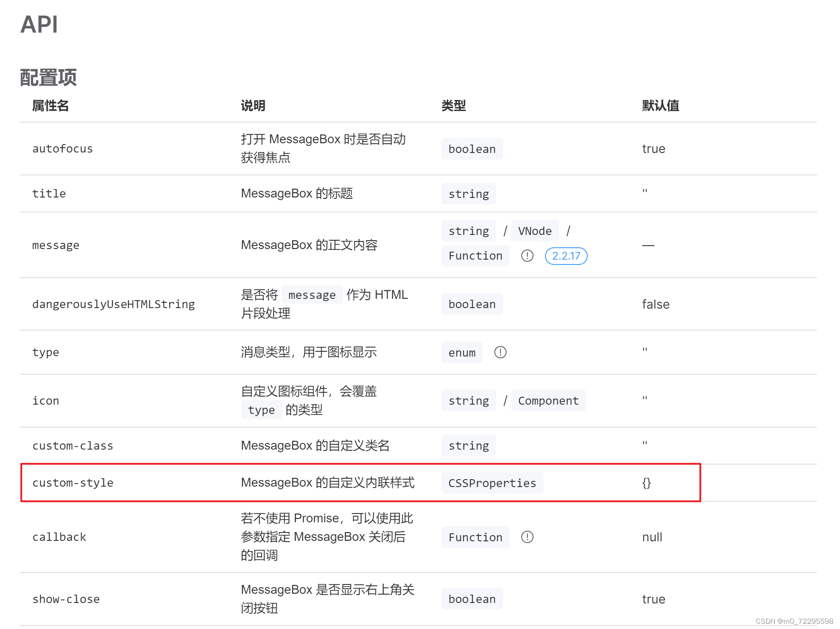Viewport: 840px width, 629px height.
Task: Click the Function tag in callback row
Action: [x=475, y=537]
